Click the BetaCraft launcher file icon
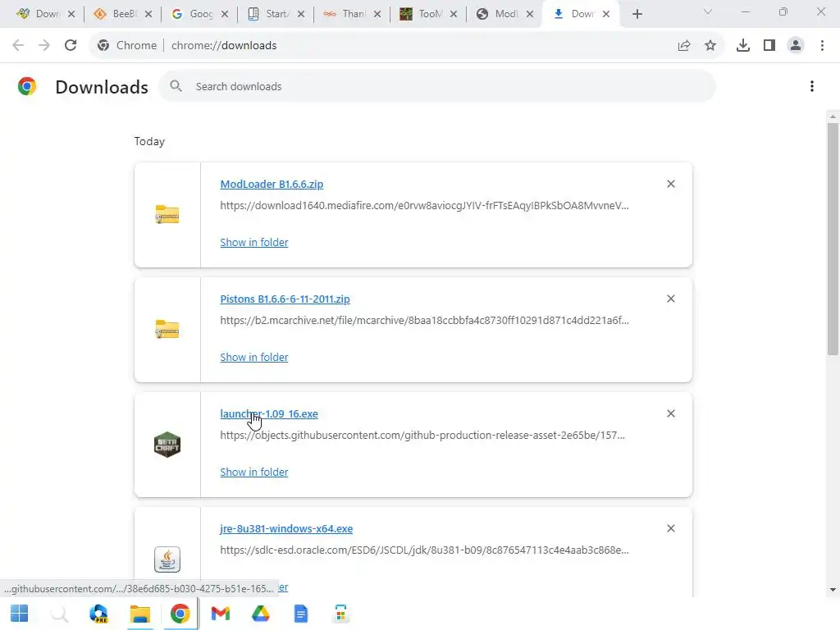 (167, 444)
